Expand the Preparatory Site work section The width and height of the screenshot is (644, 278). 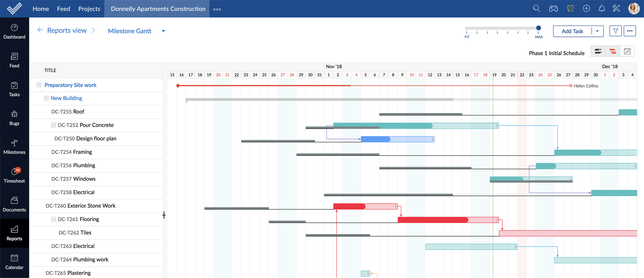pos(39,85)
